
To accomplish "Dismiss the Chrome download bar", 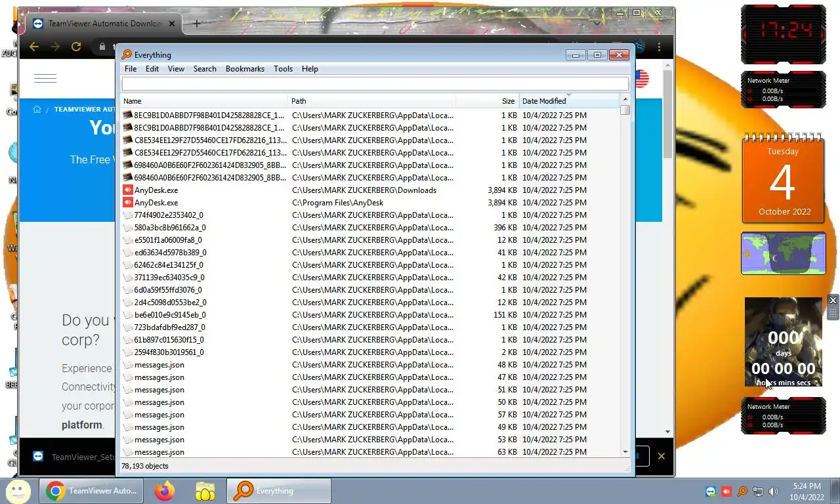I will tap(661, 456).
